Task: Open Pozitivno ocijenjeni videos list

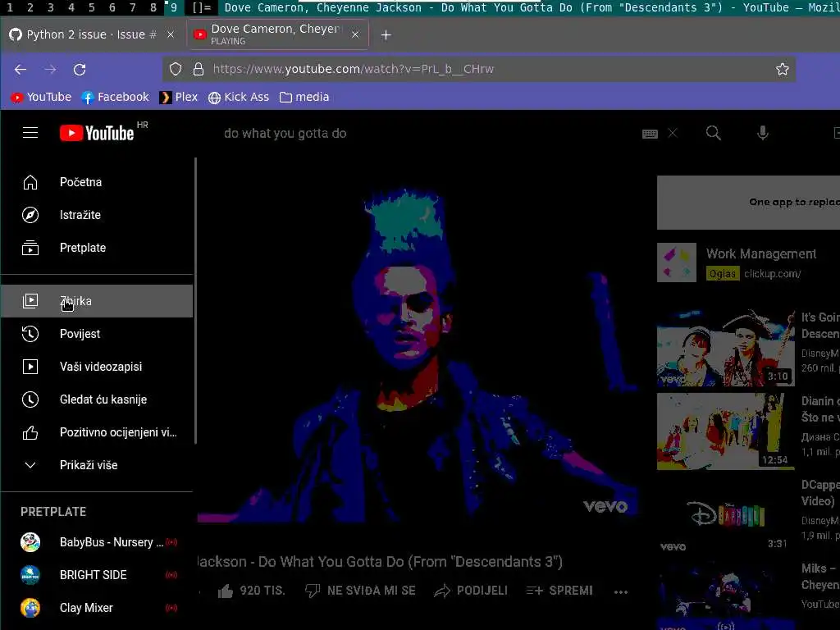Action: (97, 432)
